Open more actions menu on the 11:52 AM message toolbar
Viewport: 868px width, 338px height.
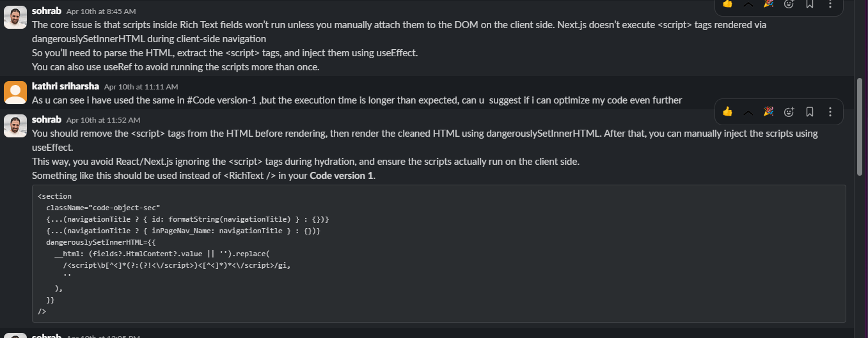pyautogui.click(x=830, y=112)
